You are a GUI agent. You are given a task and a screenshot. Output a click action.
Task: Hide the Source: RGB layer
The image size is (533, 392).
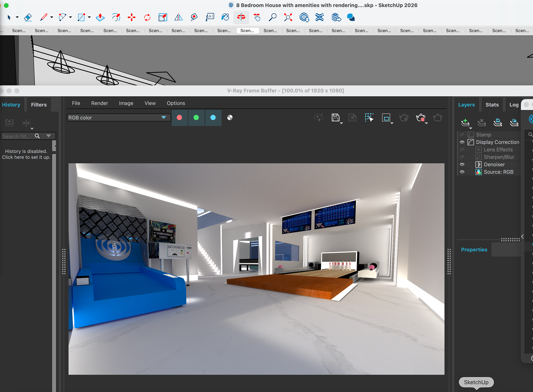[x=462, y=172]
